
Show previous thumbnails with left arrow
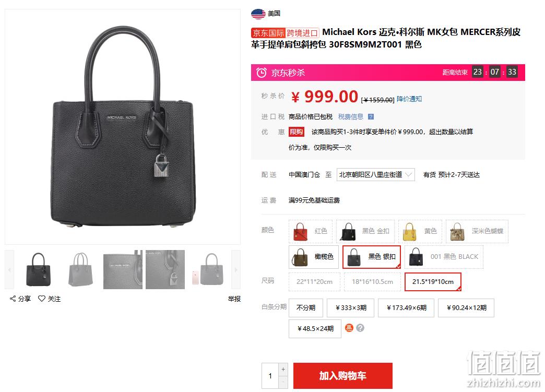coord(9,269)
